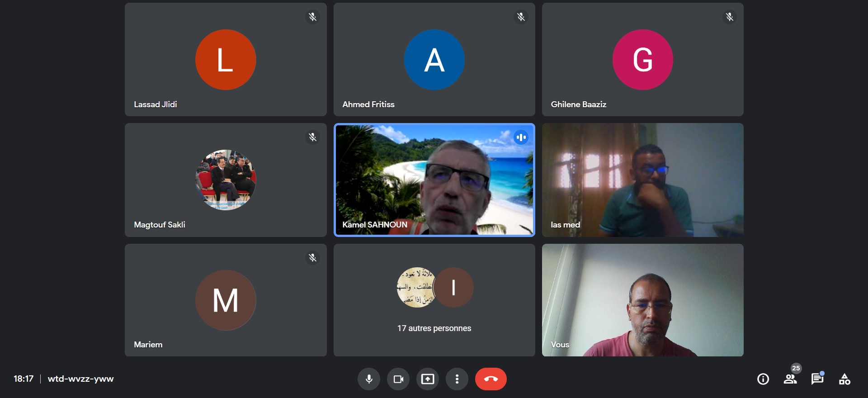Click the meeting code wtd-wvzz-yww
Viewport: 868px width, 398px height.
coord(80,379)
